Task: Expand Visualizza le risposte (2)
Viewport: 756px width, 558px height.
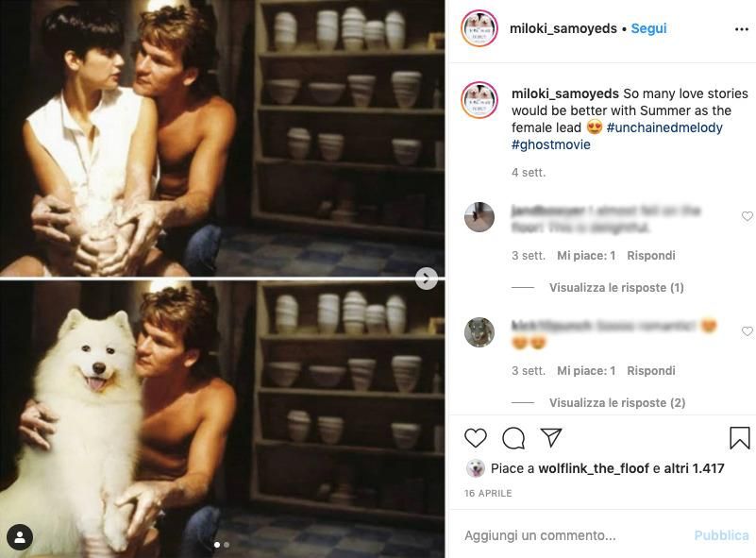Action: pos(617,403)
